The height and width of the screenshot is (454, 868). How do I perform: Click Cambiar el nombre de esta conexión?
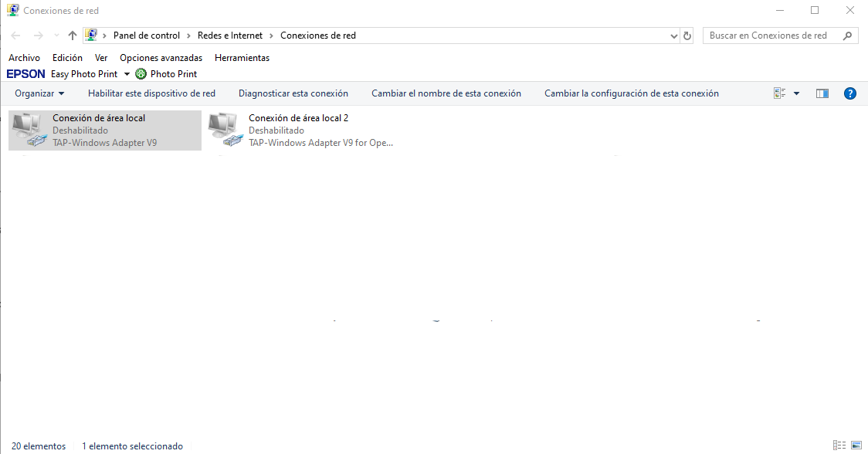tap(446, 93)
